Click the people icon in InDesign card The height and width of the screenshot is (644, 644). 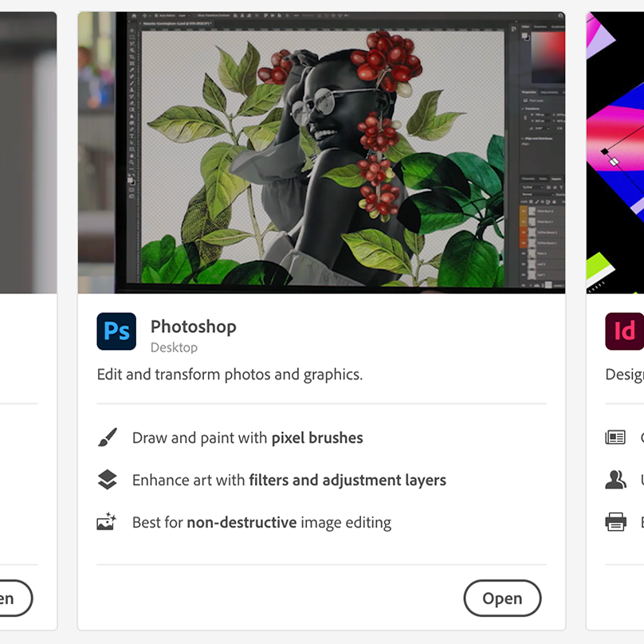pos(615,480)
